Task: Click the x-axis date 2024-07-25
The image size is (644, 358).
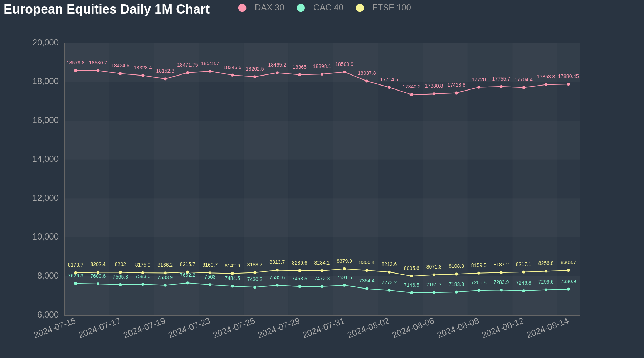Action: click(x=234, y=328)
